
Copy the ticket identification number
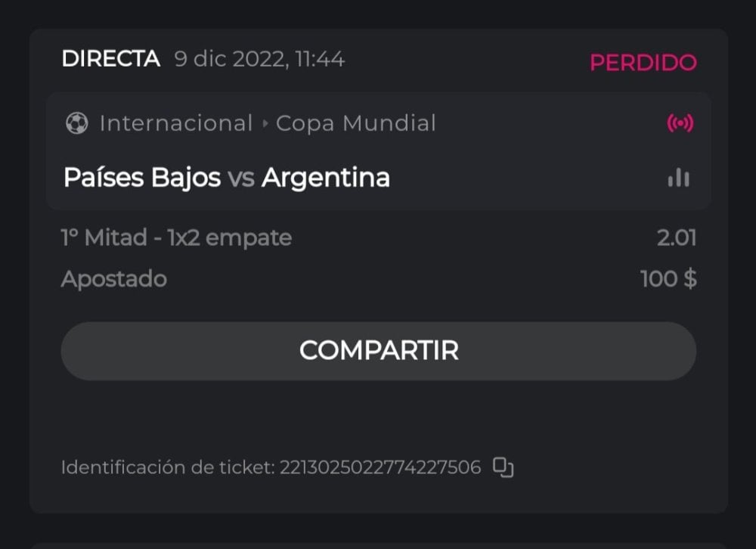click(x=503, y=467)
